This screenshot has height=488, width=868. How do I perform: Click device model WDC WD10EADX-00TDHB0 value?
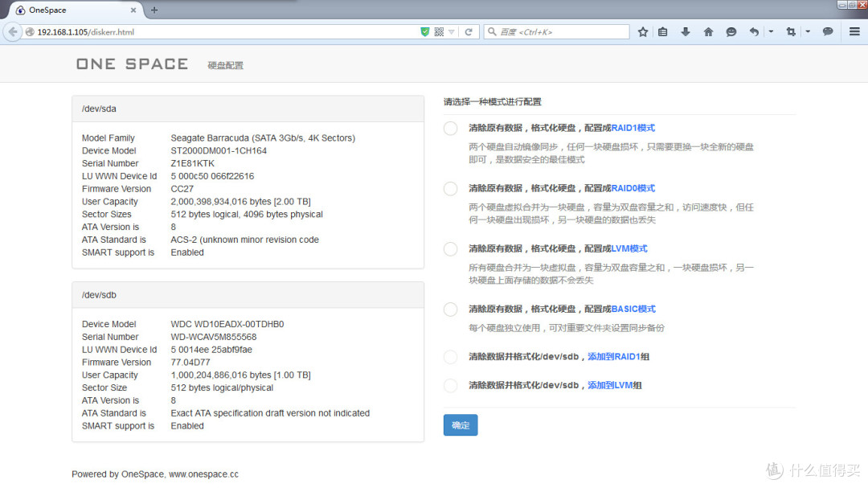(x=227, y=324)
